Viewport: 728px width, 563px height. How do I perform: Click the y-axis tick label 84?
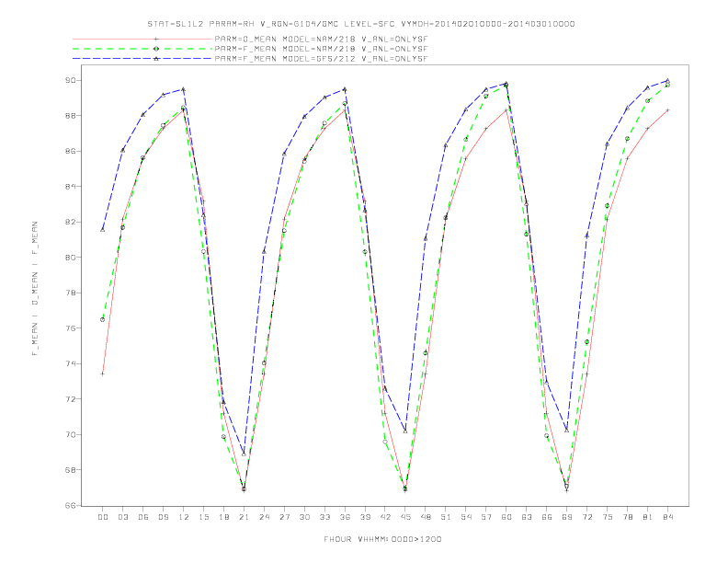(70, 186)
